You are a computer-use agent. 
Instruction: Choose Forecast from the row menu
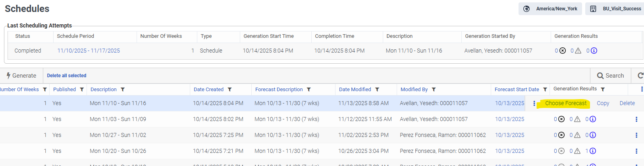pos(565,103)
